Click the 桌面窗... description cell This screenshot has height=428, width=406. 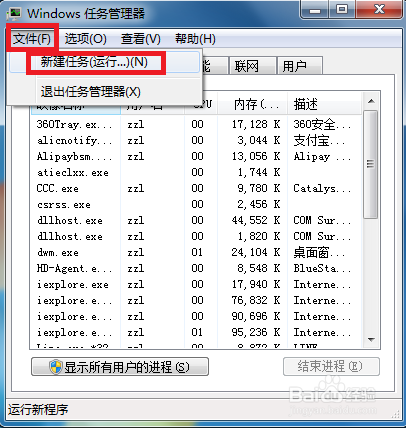tap(319, 252)
